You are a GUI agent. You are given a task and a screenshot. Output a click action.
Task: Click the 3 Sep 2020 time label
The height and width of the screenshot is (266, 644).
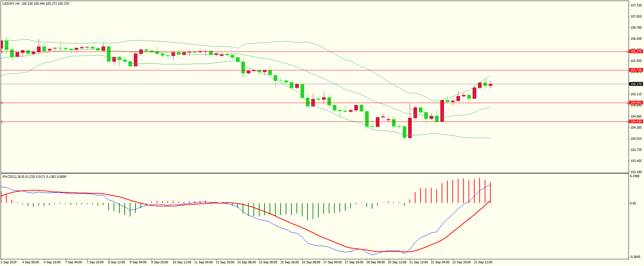coord(9,262)
